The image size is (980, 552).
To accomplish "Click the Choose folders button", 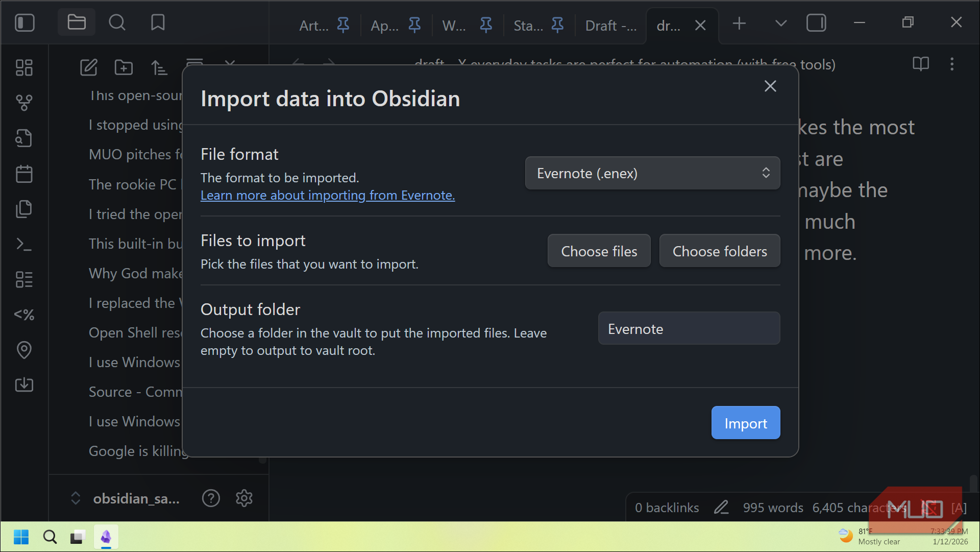I will [719, 251].
